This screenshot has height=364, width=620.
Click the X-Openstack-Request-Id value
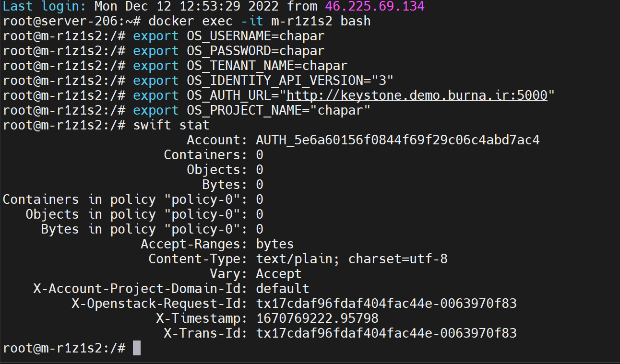click(386, 303)
